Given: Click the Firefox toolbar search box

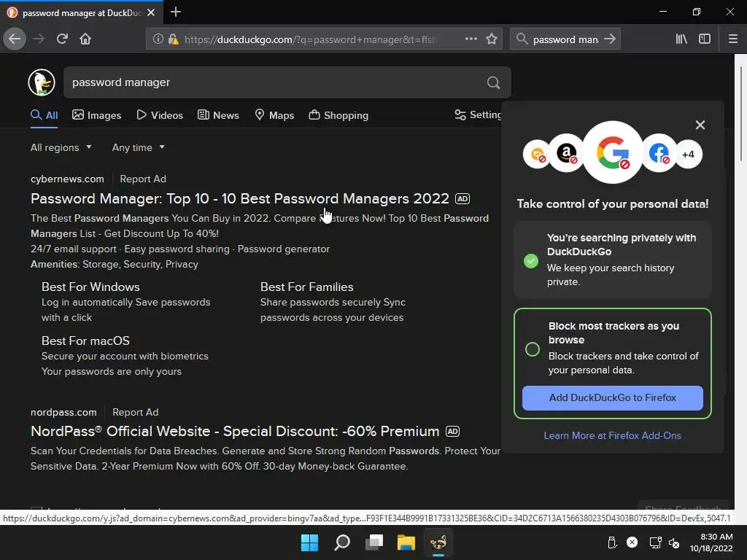Looking at the screenshot, I should pyautogui.click(x=565, y=39).
